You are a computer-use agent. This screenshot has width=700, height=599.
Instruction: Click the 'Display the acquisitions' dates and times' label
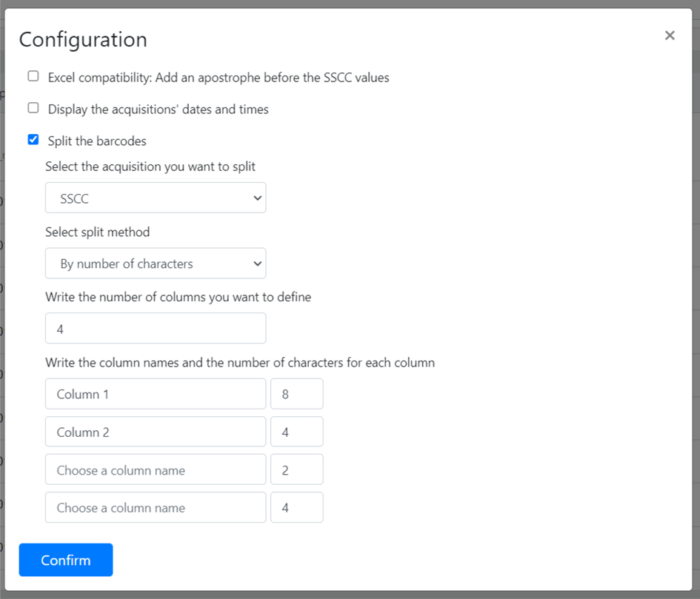[158, 110]
